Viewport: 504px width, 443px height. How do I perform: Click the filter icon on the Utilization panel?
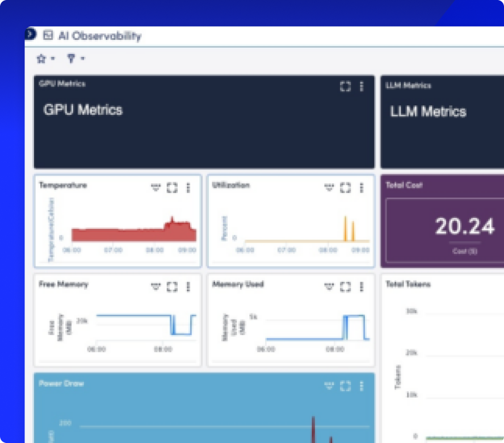pos(329,187)
